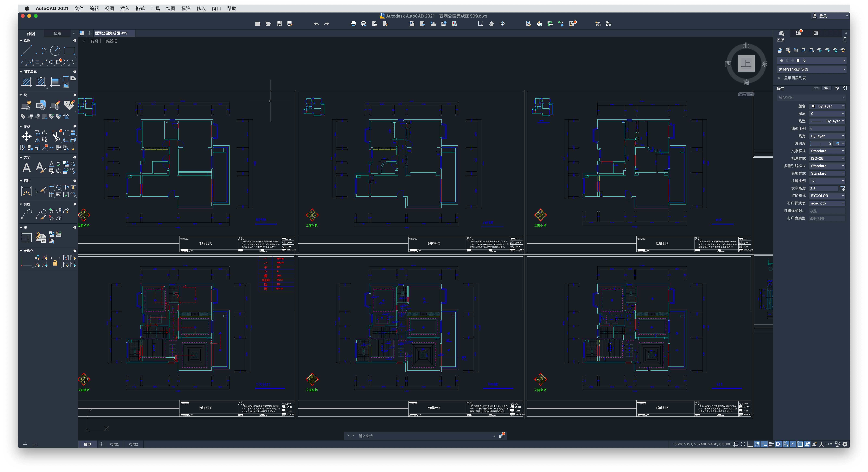Toggle snap mode in status bar
This screenshot has width=868, height=472.
(743, 444)
